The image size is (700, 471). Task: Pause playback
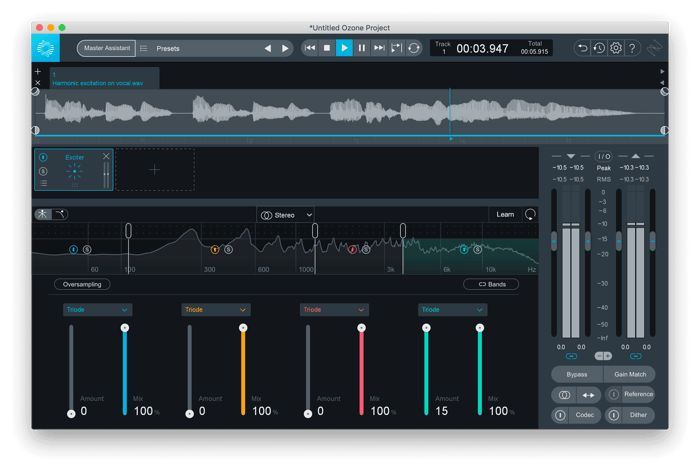tap(362, 48)
